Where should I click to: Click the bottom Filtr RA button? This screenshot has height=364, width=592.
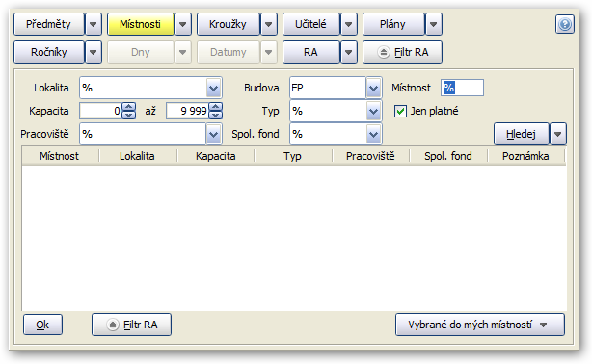[x=131, y=325]
